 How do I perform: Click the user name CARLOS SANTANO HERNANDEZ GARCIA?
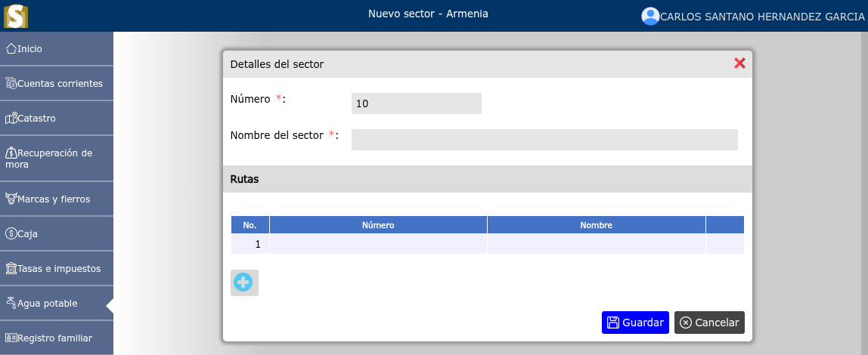pyautogui.click(x=762, y=17)
